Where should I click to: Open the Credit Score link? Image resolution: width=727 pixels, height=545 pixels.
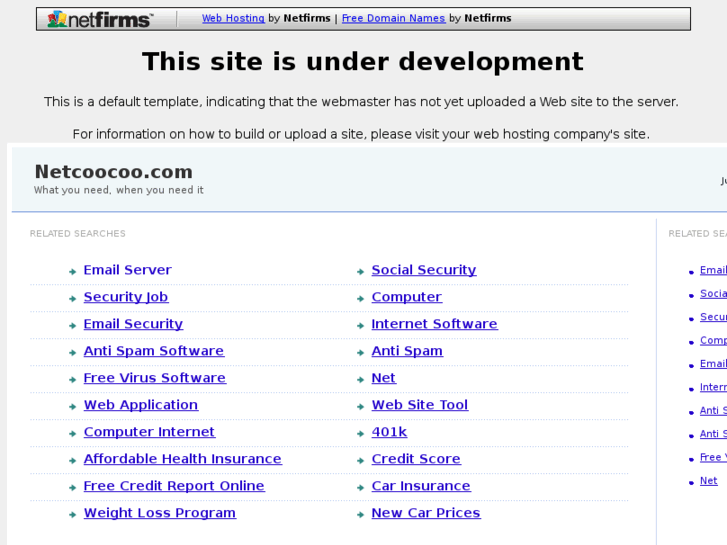416,459
